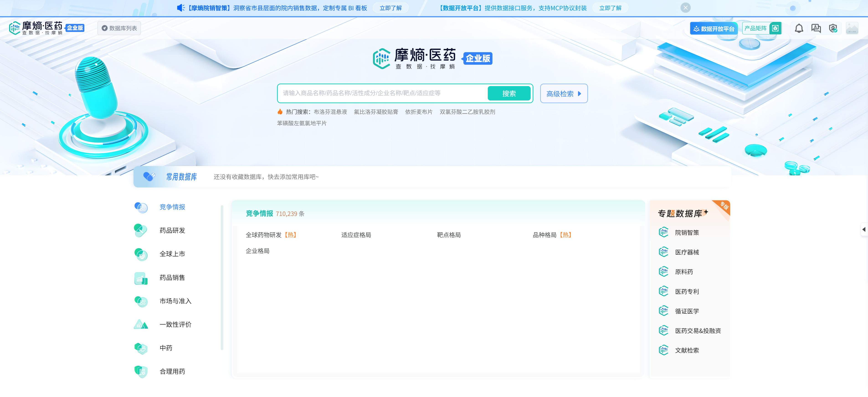Select the 合理用药 category tab
This screenshot has height=397, width=868.
tap(172, 372)
